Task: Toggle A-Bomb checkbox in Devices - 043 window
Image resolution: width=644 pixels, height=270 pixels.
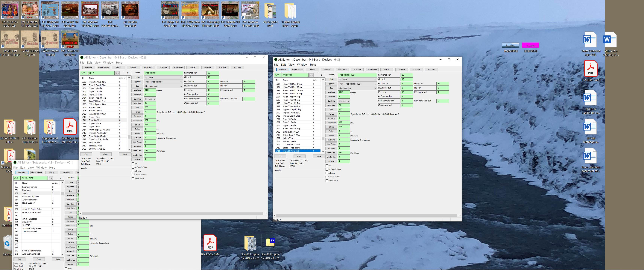Action: [x=327, y=173]
